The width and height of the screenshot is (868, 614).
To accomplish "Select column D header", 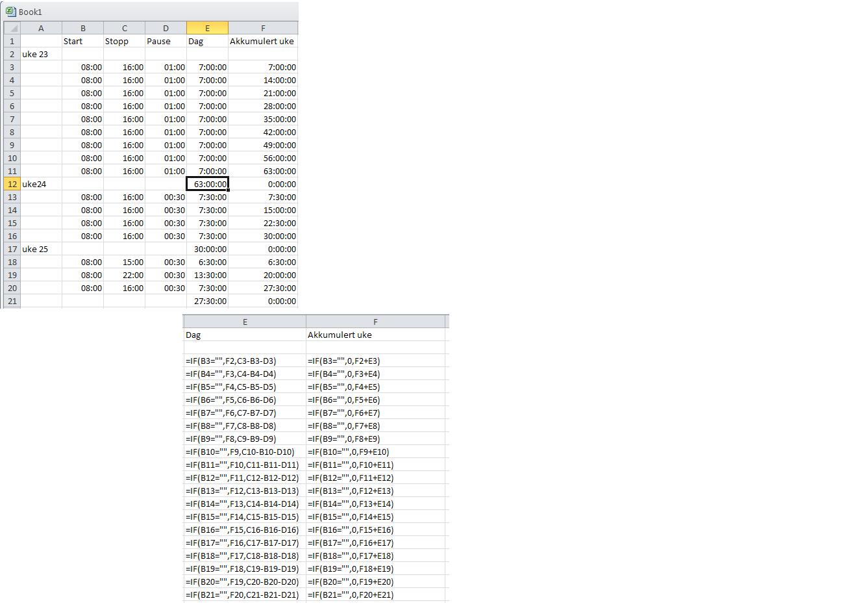I will click(166, 28).
